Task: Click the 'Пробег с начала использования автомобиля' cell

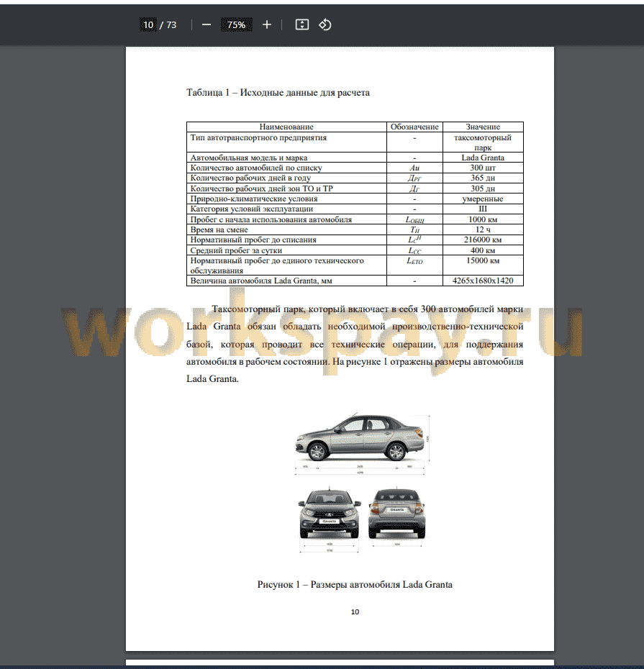Action: pos(286,219)
